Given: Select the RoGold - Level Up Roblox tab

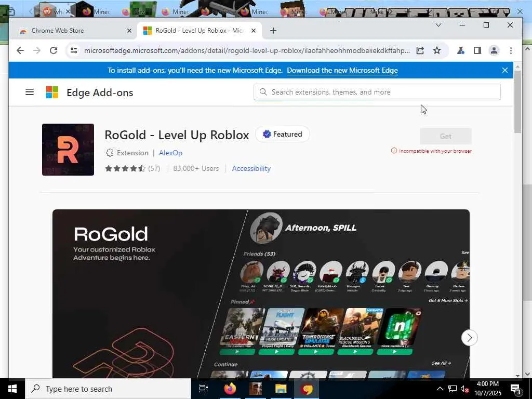Looking at the screenshot, I should 199,31.
